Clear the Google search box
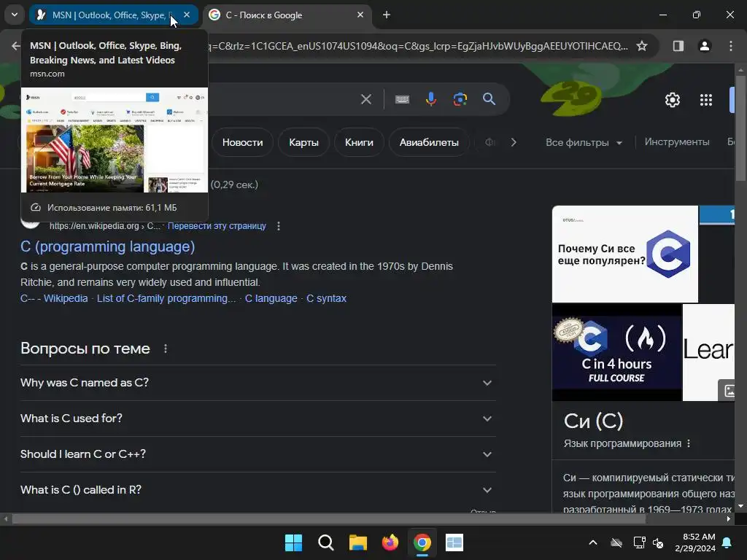747x560 pixels. click(366, 99)
